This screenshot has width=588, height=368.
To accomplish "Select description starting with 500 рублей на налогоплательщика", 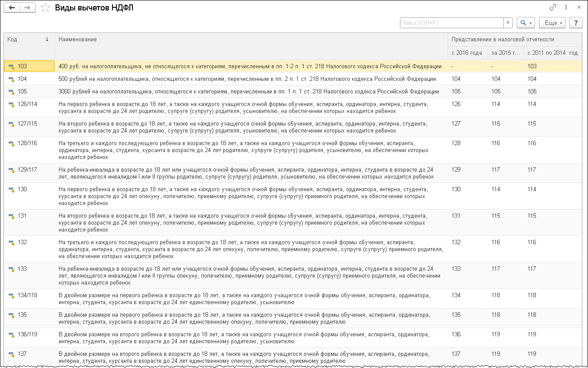I will click(247, 79).
